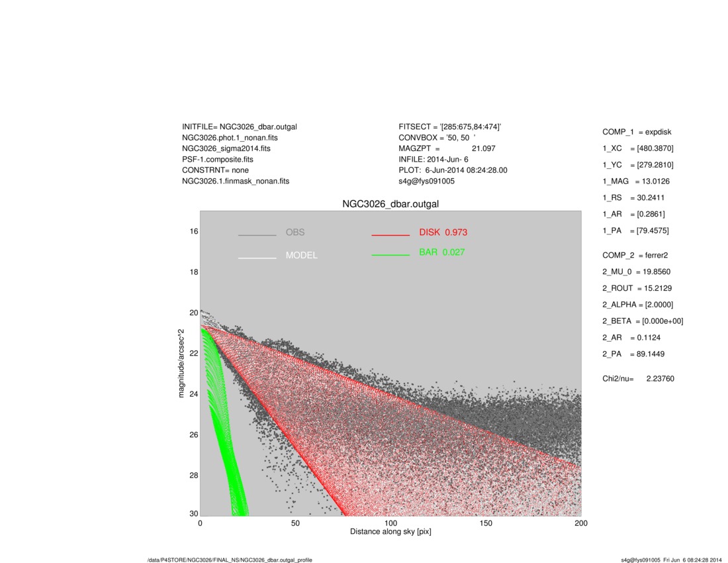Click the red DISK 0.973 legend line

point(390,235)
